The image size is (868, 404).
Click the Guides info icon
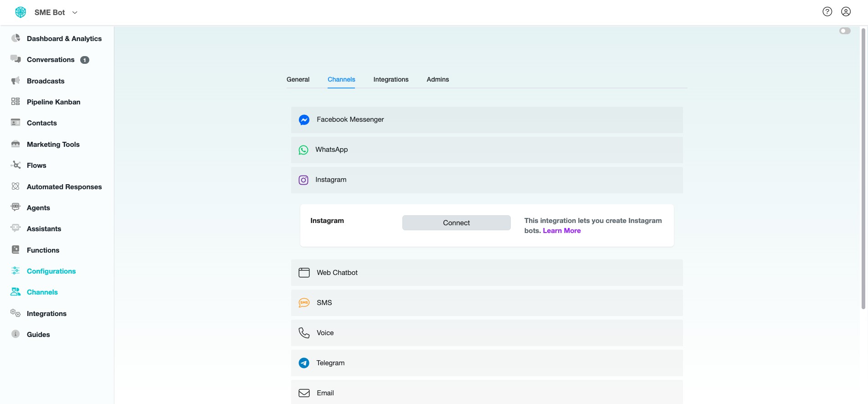coord(16,334)
